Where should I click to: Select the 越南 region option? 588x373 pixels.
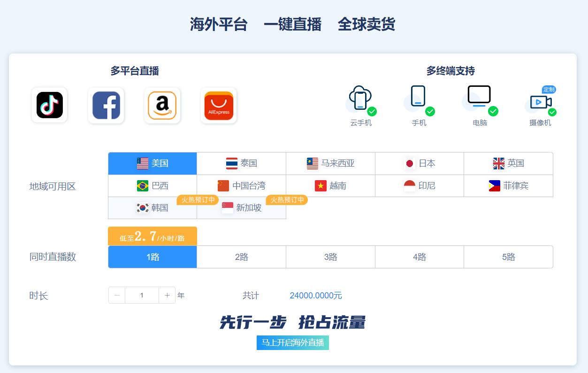tap(331, 186)
